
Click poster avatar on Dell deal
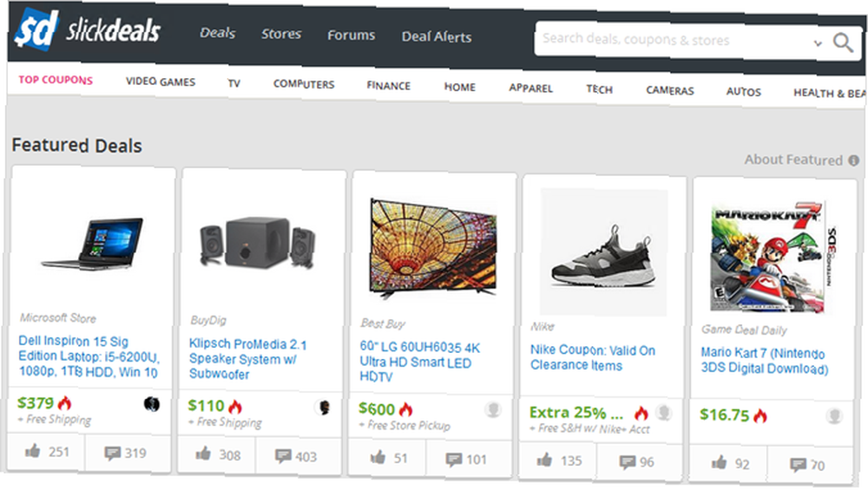(x=152, y=404)
